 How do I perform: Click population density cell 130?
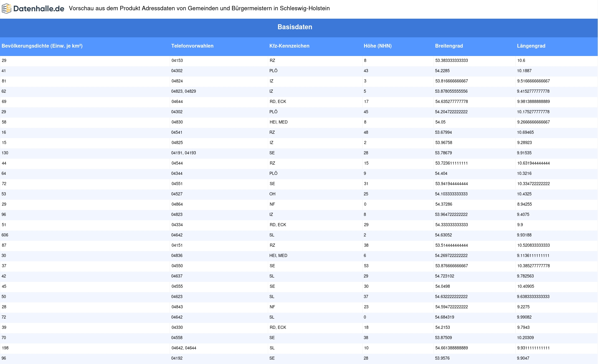[x=5, y=153]
